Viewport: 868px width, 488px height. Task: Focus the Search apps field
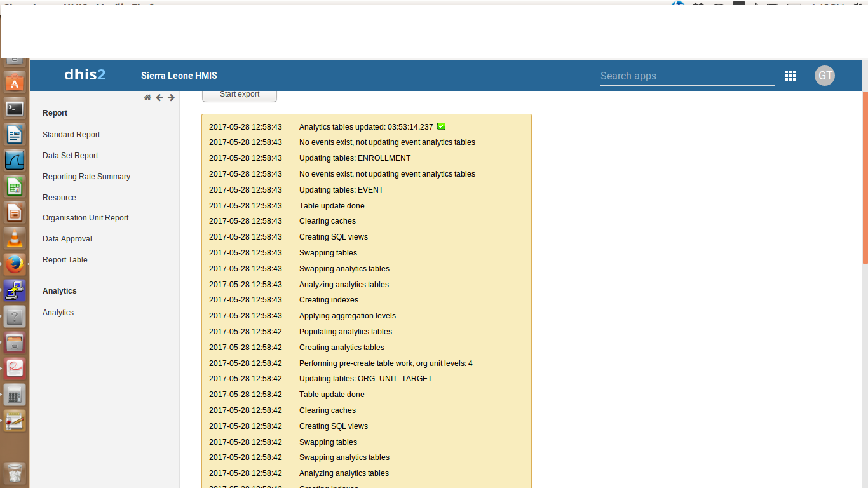pos(688,76)
